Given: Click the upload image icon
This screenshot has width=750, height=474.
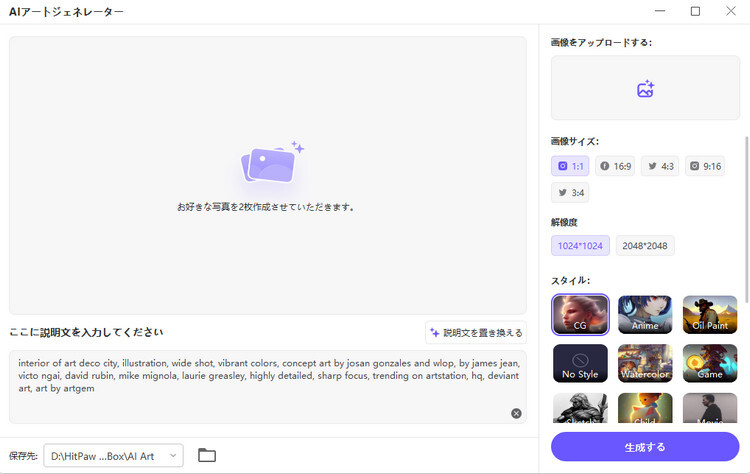Looking at the screenshot, I should (645, 89).
